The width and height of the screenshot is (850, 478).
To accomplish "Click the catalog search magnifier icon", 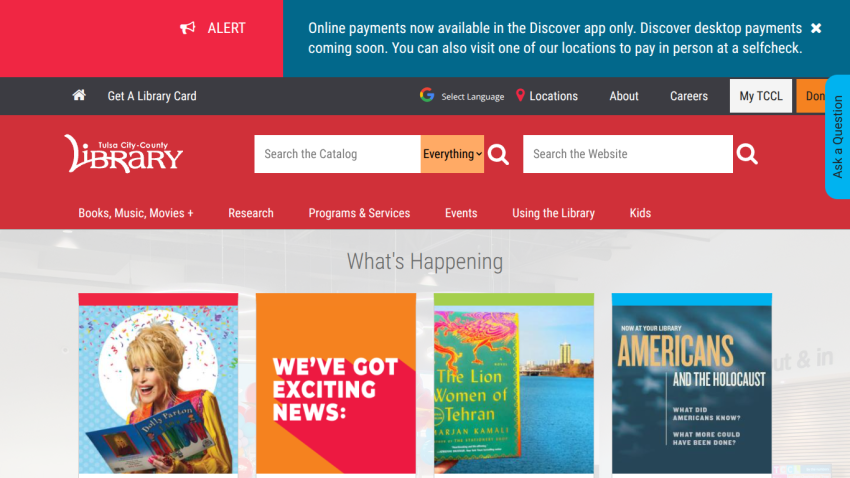I will coord(498,154).
